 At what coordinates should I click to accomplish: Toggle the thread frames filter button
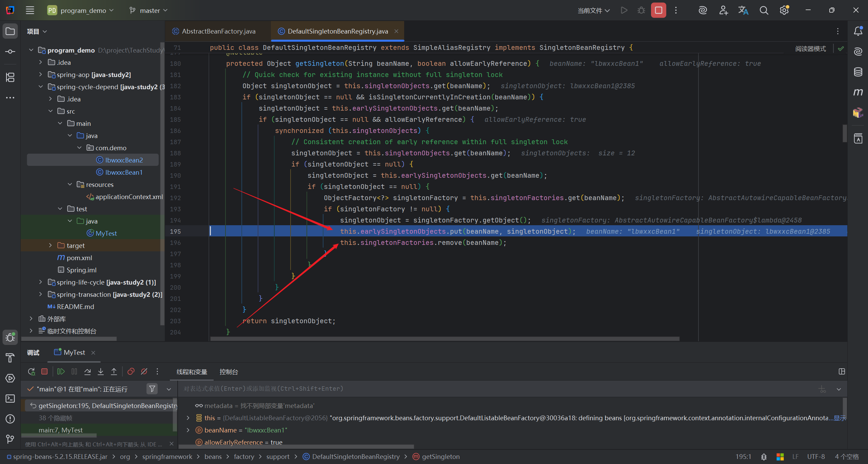pos(152,389)
